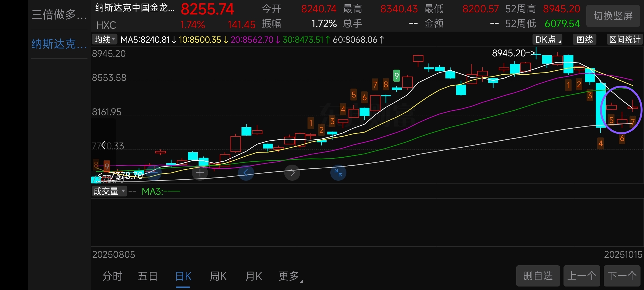This screenshot has height=290, width=644.
Task: Click the left chevron at chart edge
Action: coord(103,145)
